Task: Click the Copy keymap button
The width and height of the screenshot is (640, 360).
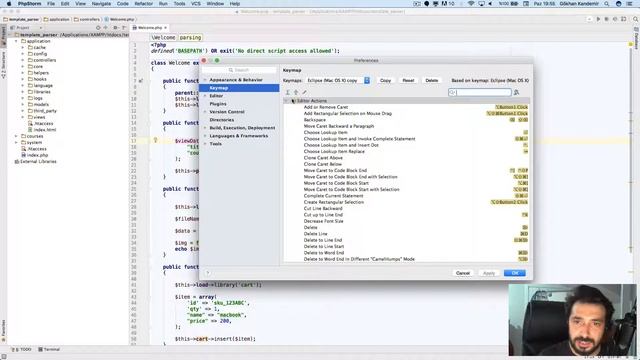Action: click(385, 80)
